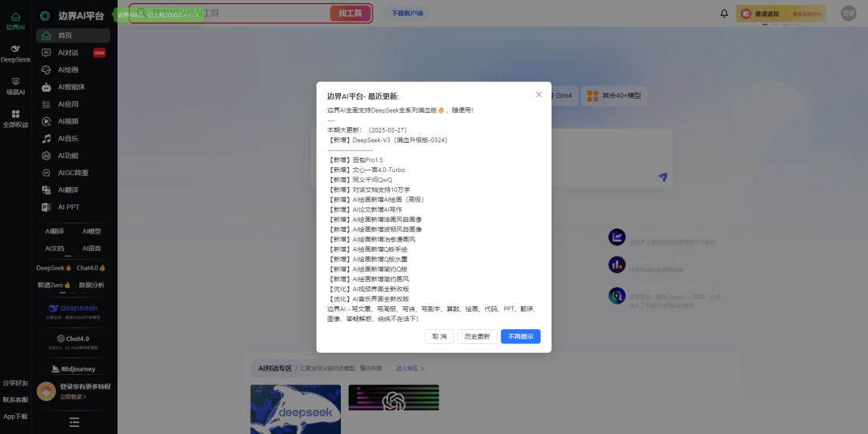Click the【新增】文心一言4.0-Turbo line
Viewport: 868px width, 434px height.
point(366,170)
